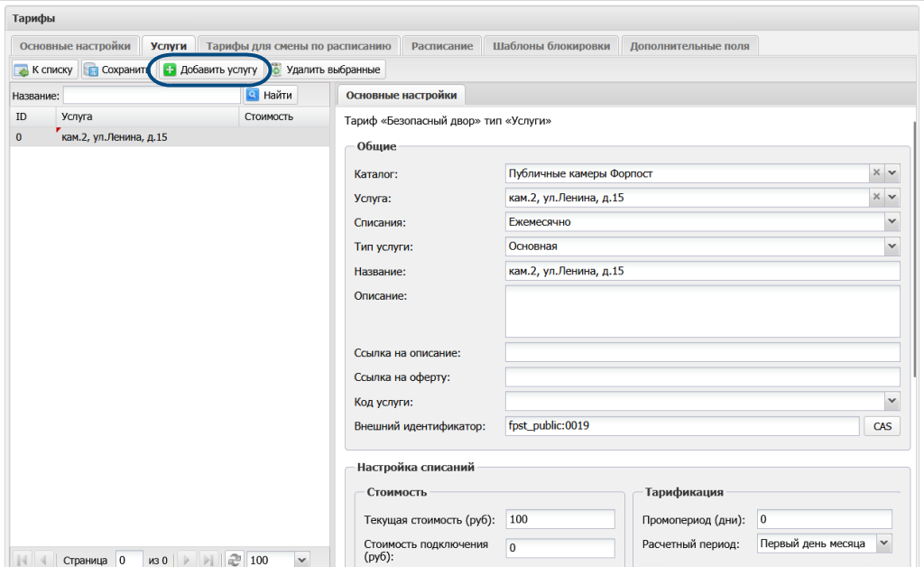Viewport: 924px width, 567px height.
Task: Sort by the Стоимость column header
Action: [x=284, y=116]
